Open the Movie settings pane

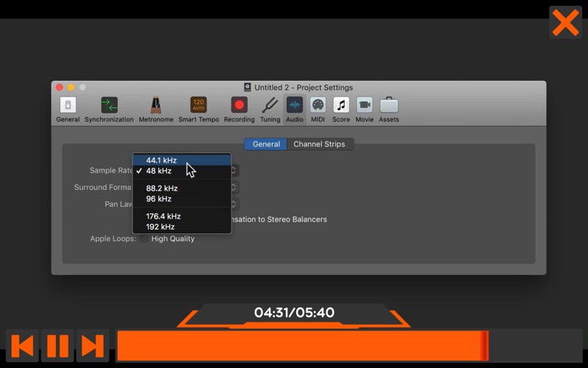pyautogui.click(x=365, y=110)
